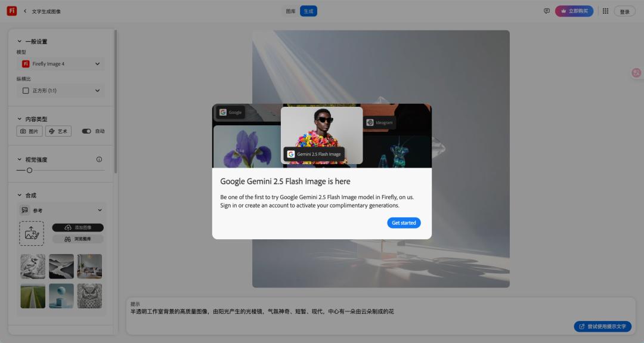Select the hand sketch reference thumbnail
This screenshot has height=343, width=644.
pos(33,266)
